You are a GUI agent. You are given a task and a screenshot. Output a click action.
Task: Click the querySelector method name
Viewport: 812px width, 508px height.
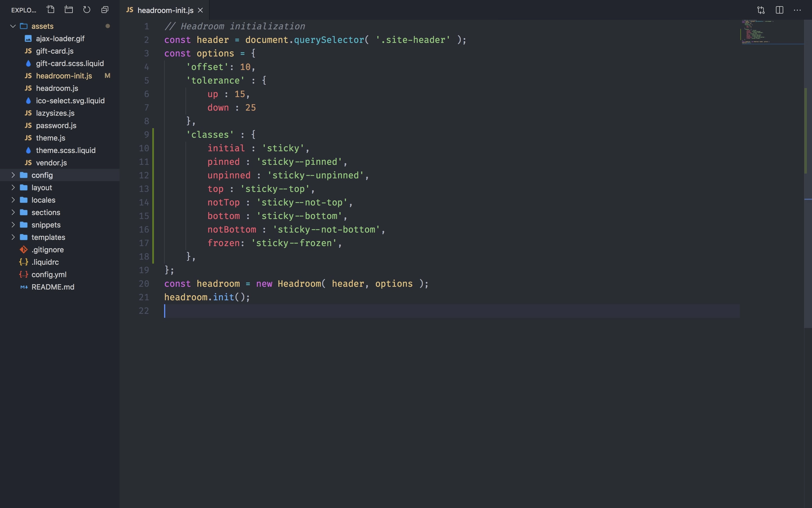tap(329, 40)
